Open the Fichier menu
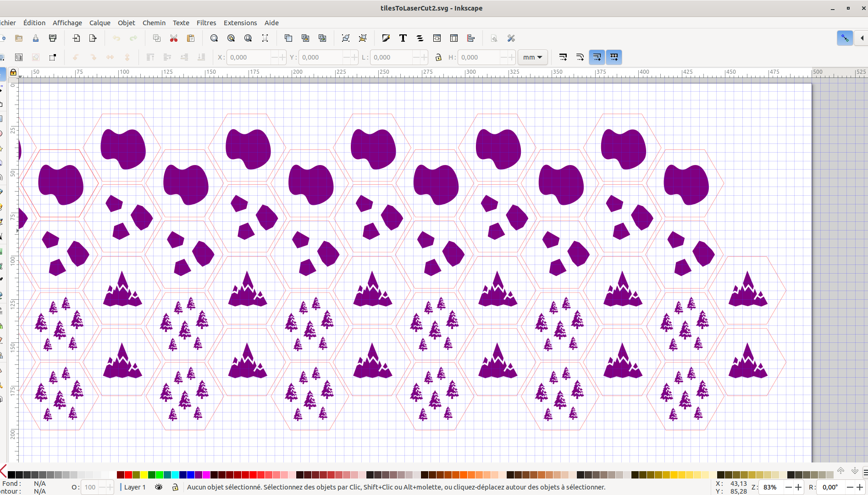The width and height of the screenshot is (868, 495). [x=8, y=22]
